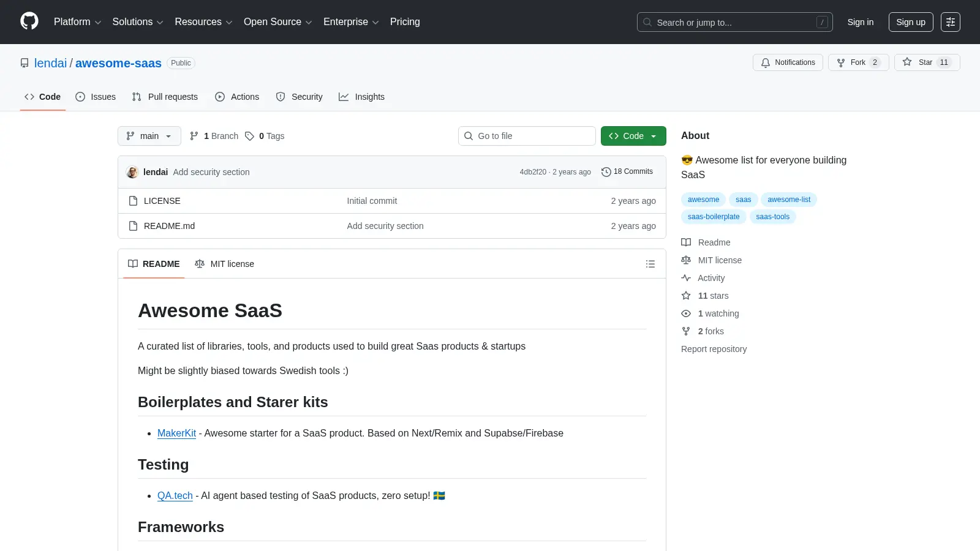The image size is (980, 551).
Task: Switch to the Issues tab
Action: click(96, 97)
